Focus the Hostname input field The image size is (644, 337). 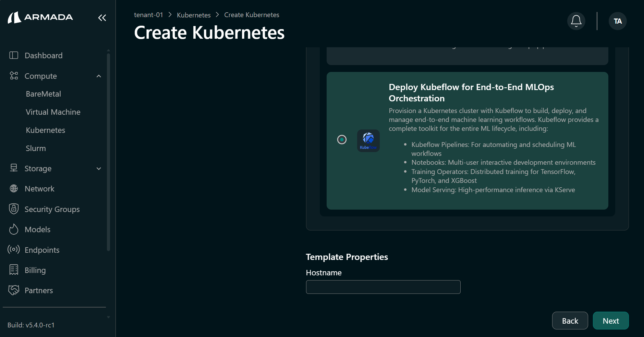tap(383, 287)
